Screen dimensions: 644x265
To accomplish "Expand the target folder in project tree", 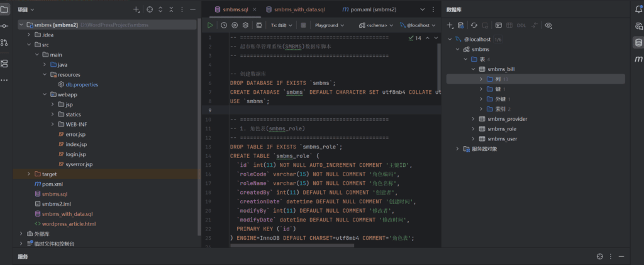I will click(x=29, y=174).
